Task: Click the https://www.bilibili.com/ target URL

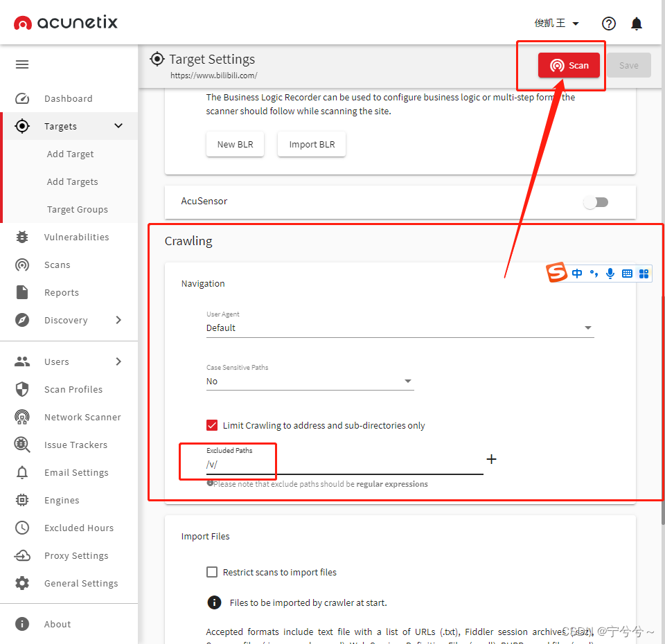Action: pos(214,75)
